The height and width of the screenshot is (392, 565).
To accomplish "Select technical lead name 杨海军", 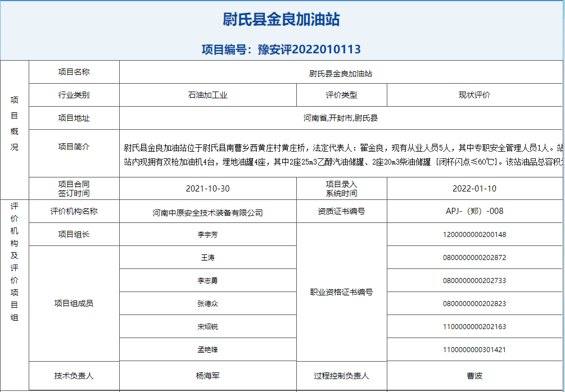I will [208, 376].
